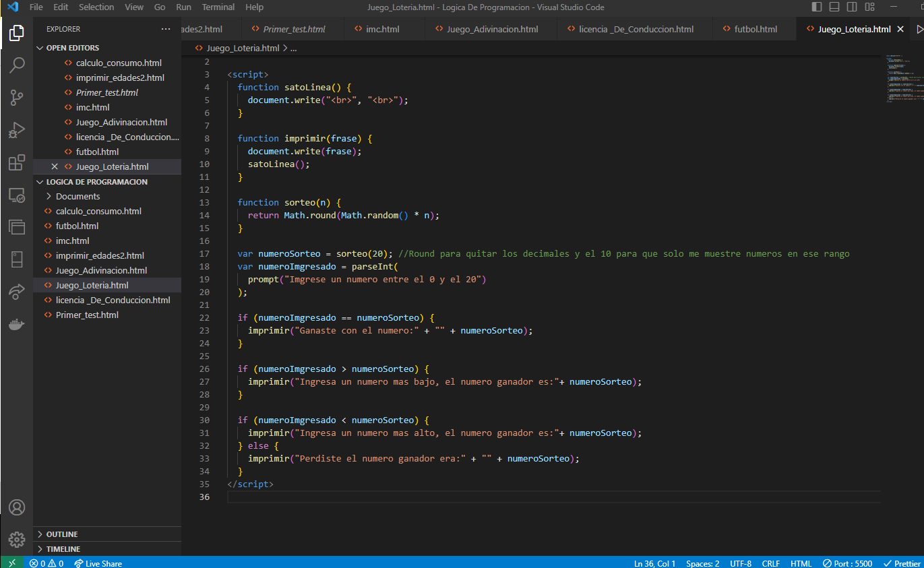924x568 pixels.
Task: Open the Remote Explorer icon
Action: coord(17,195)
